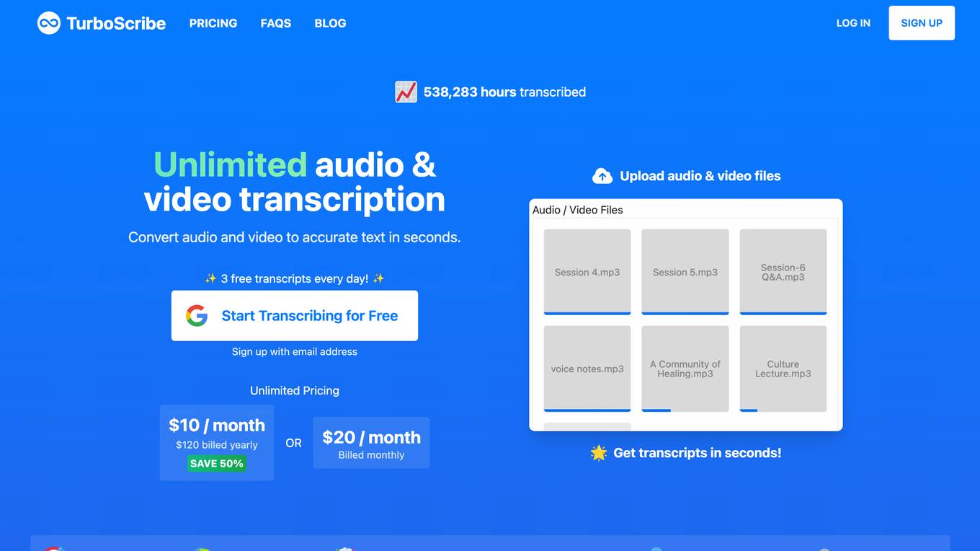
Task: Click the TurboScribe infinity logo icon
Action: [x=49, y=23]
